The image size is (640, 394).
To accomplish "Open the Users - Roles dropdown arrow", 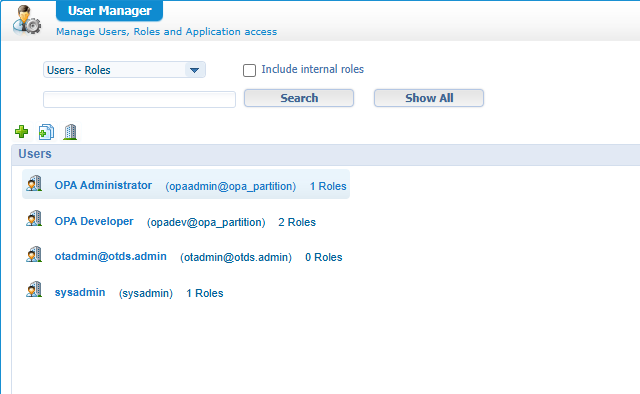I will tap(195, 70).
